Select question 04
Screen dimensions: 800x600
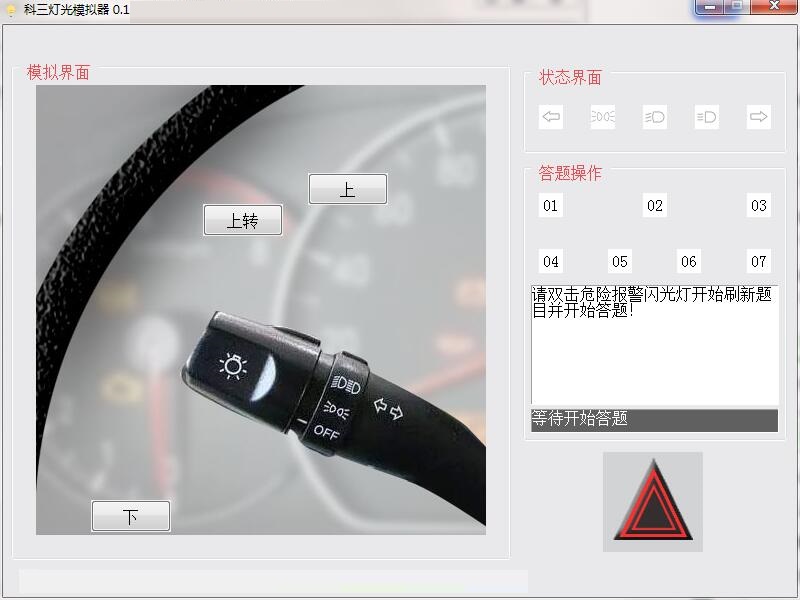click(x=551, y=262)
